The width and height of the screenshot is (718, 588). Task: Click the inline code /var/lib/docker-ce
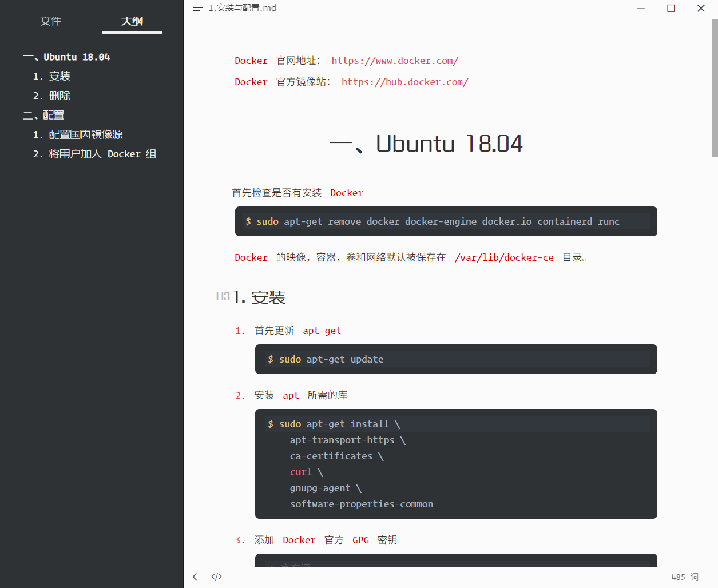tap(504, 257)
